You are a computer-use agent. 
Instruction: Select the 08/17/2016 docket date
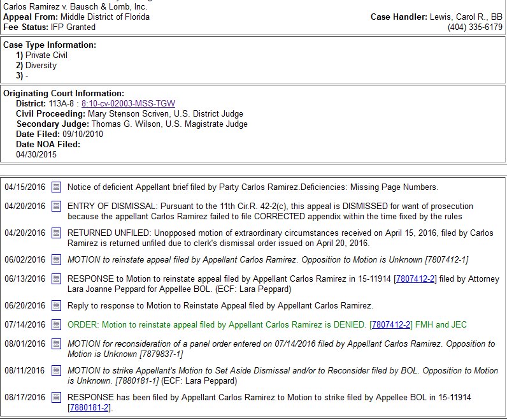[25, 398]
